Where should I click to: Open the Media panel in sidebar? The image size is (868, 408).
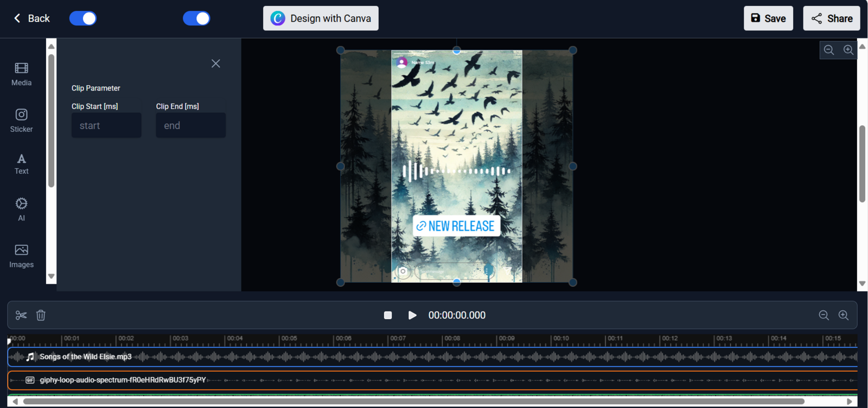point(22,74)
